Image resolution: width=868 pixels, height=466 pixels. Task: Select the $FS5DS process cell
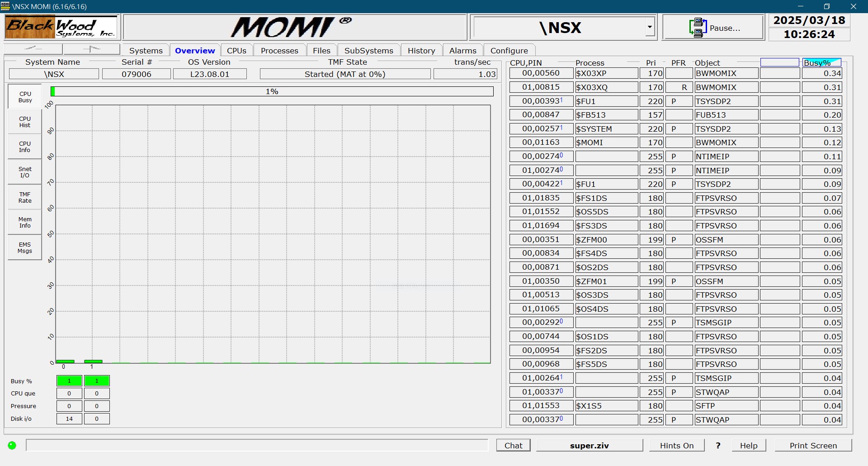[606, 364]
